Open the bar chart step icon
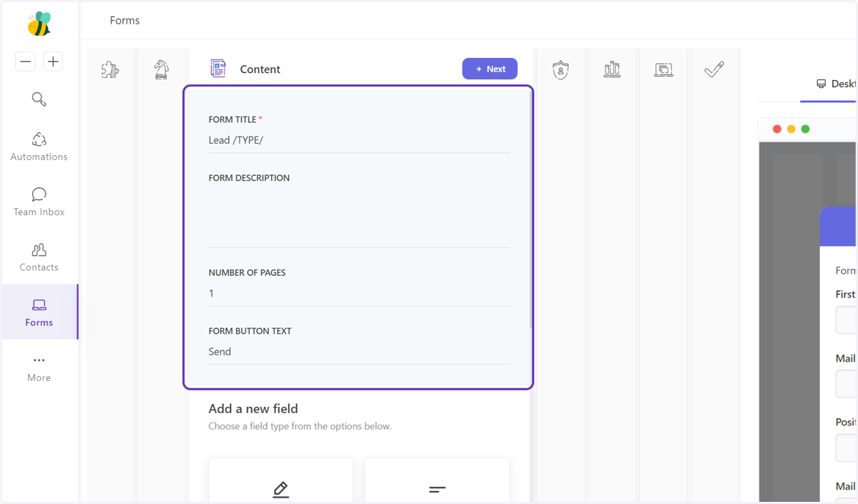 pos(612,69)
